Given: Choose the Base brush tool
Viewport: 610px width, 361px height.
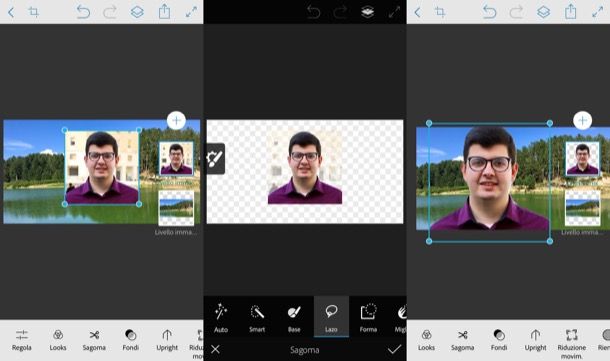Looking at the screenshot, I should [x=294, y=317].
